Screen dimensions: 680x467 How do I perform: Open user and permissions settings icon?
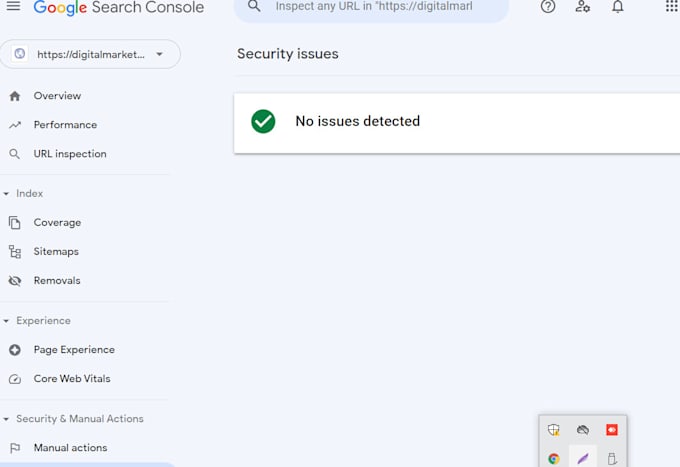pyautogui.click(x=583, y=7)
